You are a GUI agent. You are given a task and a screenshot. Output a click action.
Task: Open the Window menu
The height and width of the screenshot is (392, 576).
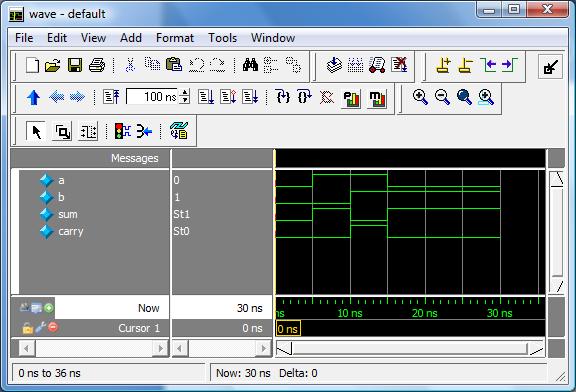273,38
